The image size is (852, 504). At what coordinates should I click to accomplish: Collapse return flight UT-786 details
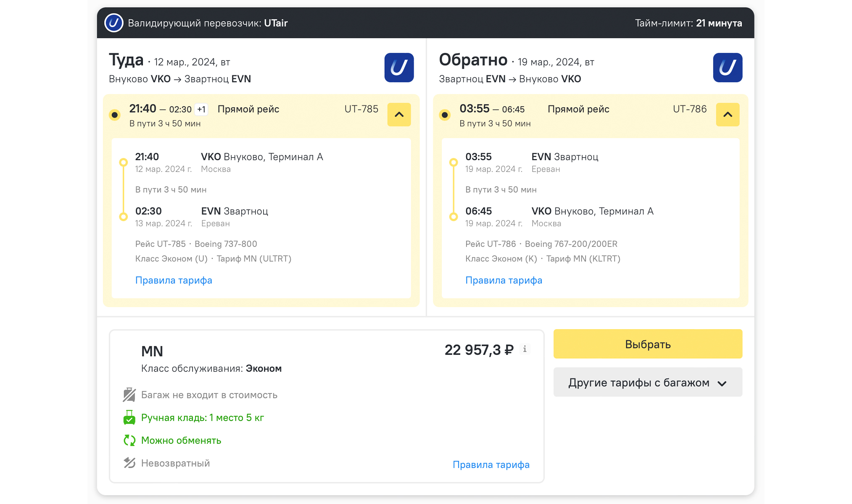point(727,115)
